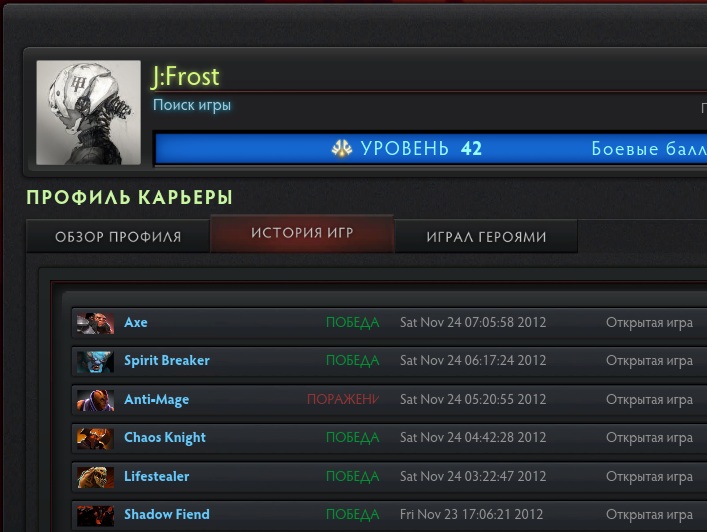Click the Chaos Knight hero portrait
This screenshot has width=707, height=532.
[x=95, y=439]
